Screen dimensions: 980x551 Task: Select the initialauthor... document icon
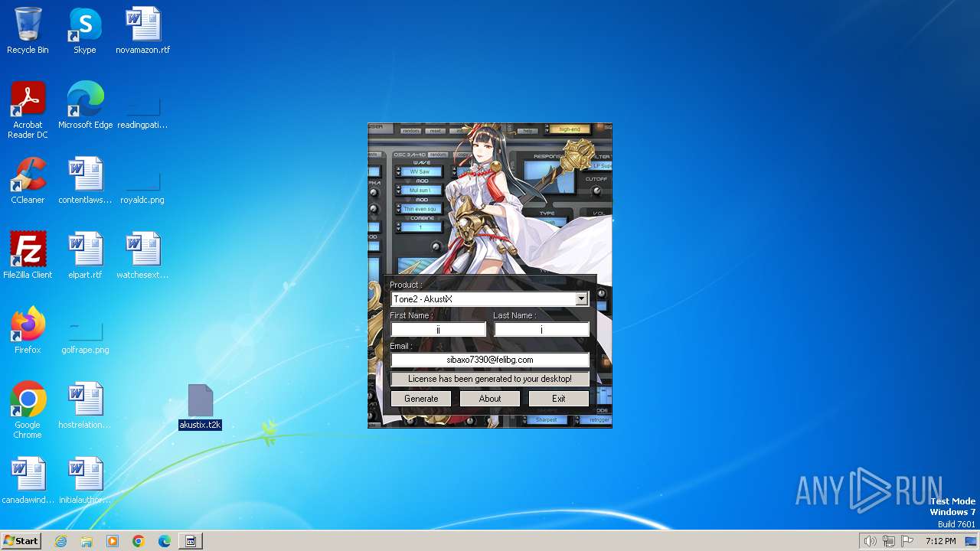[85, 481]
